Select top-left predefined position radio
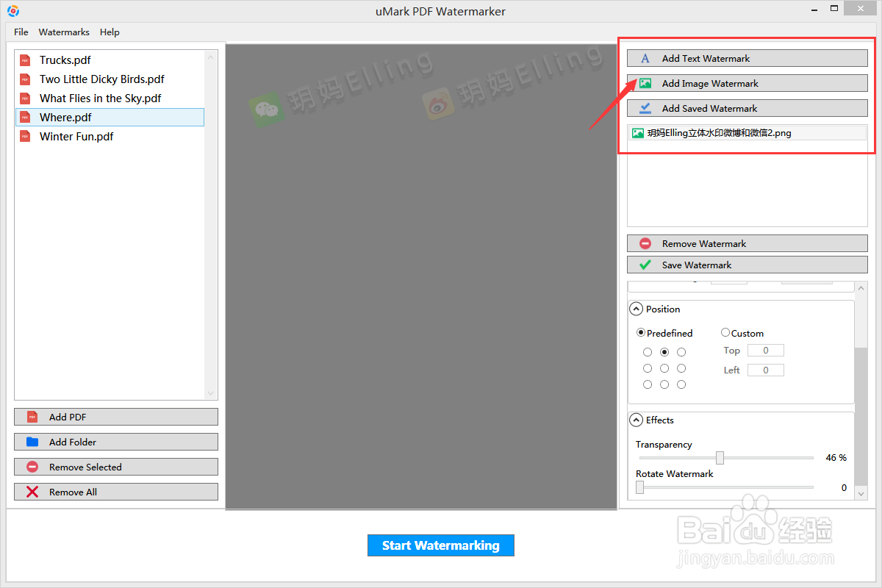Screen dimensions: 882x588 tap(648, 352)
